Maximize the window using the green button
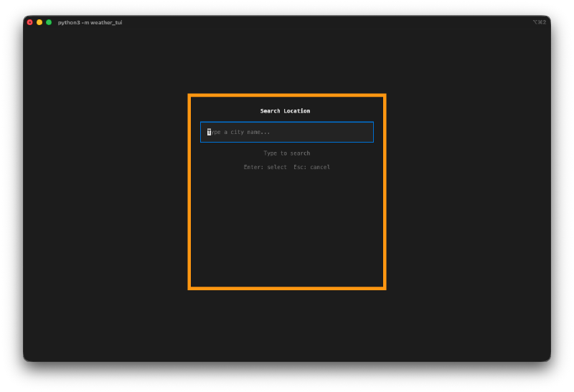 49,22
